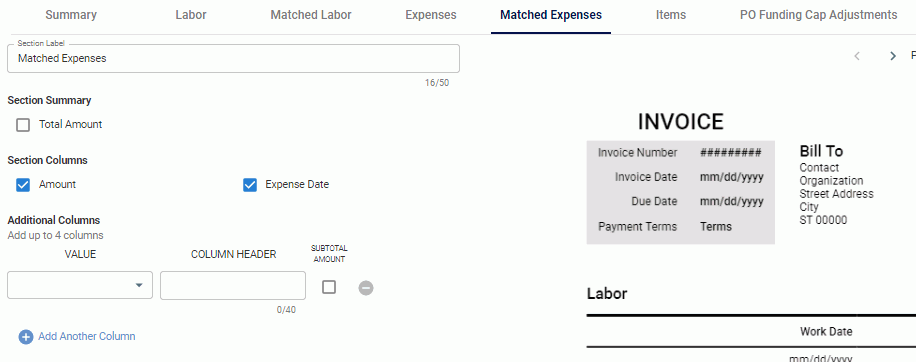Click the Section Label text field
This screenshot has height=362, width=916.
coord(233,58)
